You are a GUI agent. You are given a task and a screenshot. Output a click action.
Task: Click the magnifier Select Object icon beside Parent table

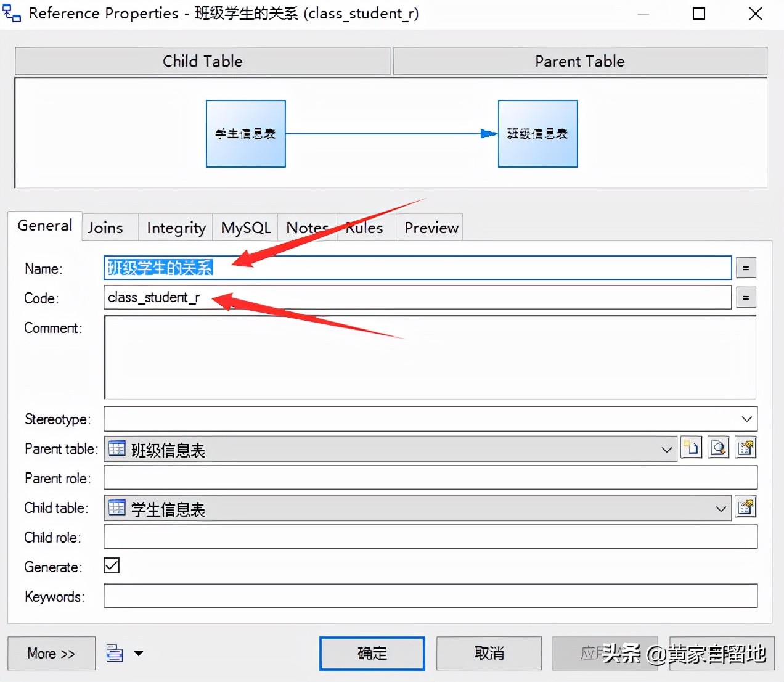718,448
